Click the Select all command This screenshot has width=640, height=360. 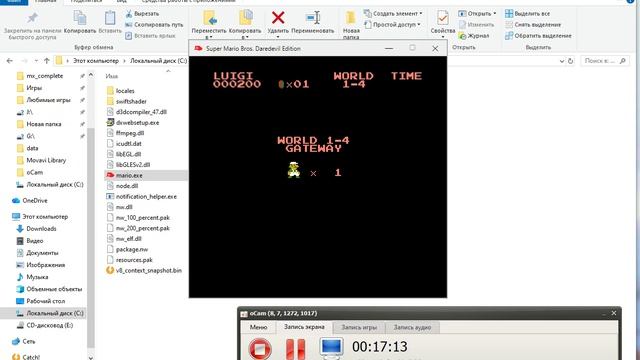[527, 13]
